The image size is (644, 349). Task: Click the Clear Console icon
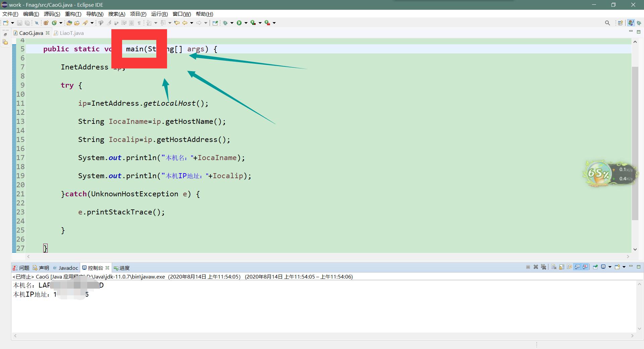[554, 267]
